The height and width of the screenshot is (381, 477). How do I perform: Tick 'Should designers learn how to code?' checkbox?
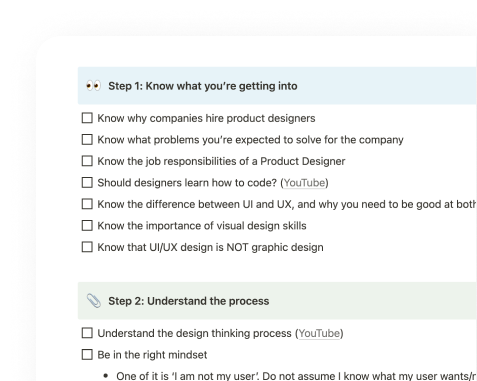point(87,182)
